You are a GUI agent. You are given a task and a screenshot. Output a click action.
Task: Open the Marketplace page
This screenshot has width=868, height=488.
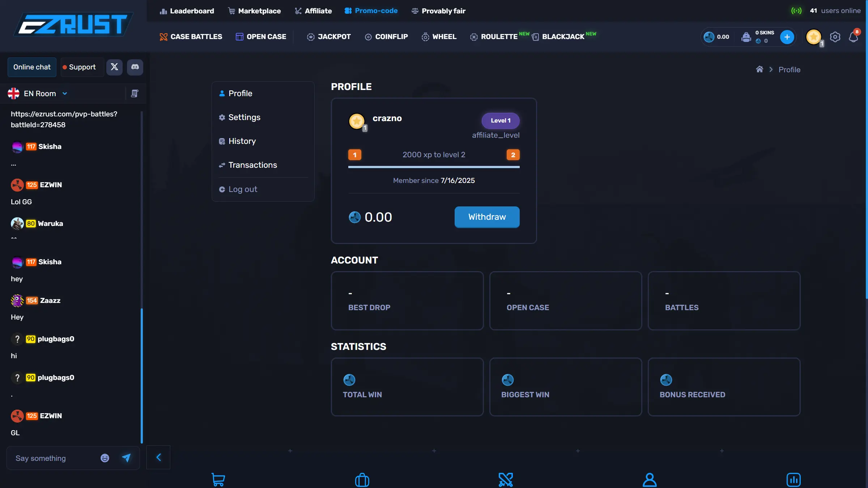[x=254, y=11]
